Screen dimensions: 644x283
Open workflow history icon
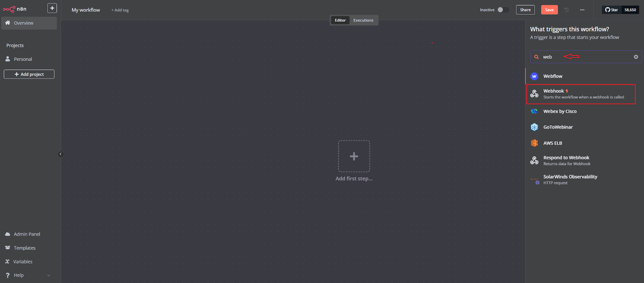pos(566,10)
